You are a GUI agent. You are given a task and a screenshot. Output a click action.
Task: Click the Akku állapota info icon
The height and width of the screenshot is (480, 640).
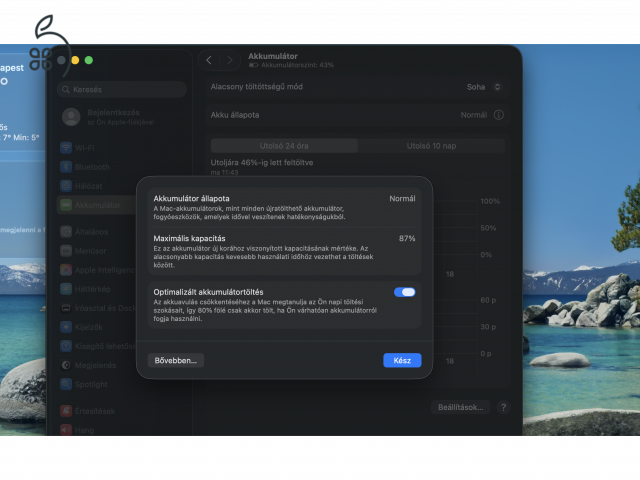[498, 115]
